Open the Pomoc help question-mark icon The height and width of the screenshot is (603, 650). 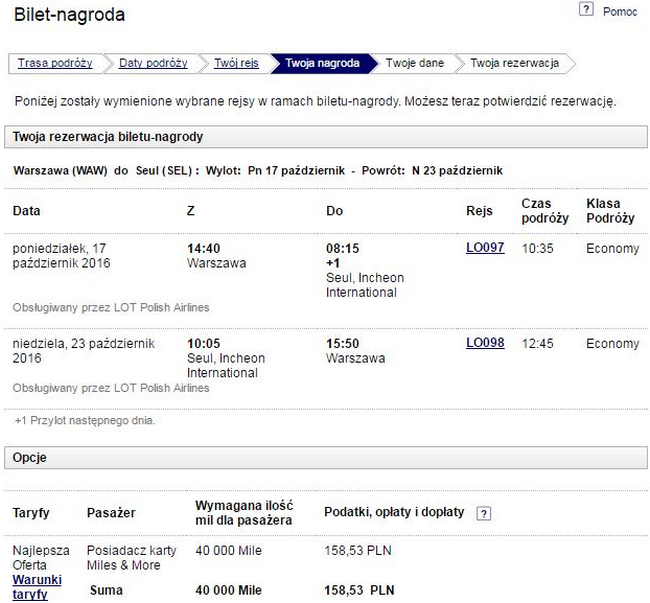[586, 9]
